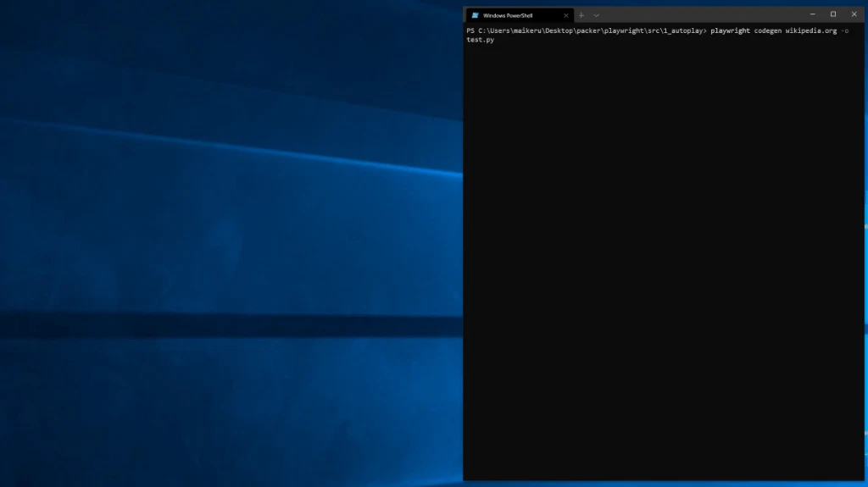Screen dimensions: 868x487
Task: Select the Windows PowerShell tab
Action: (x=520, y=15)
